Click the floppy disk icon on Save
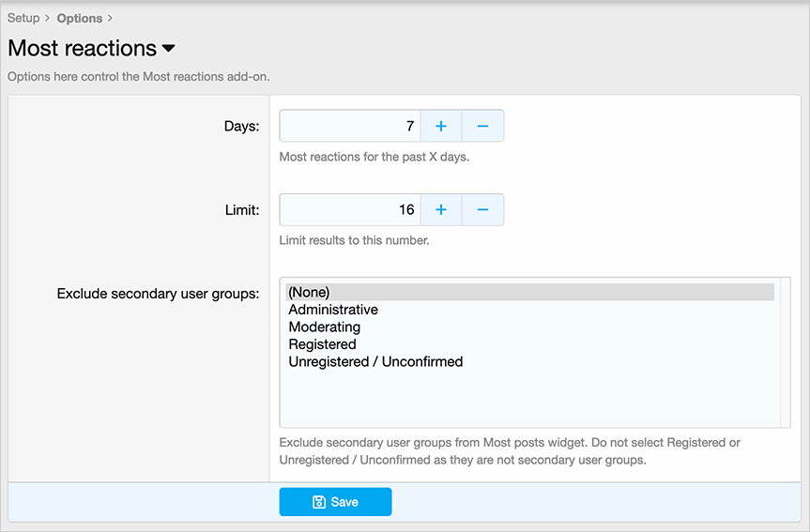This screenshot has width=810, height=532. pos(318,502)
